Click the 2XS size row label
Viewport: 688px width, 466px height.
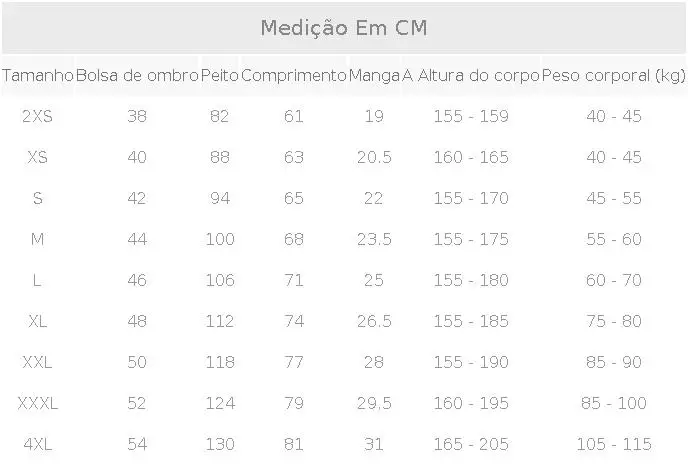(37, 116)
